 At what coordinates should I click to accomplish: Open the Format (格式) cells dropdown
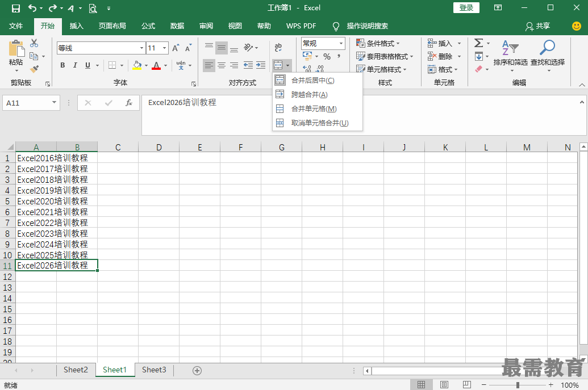[443, 69]
